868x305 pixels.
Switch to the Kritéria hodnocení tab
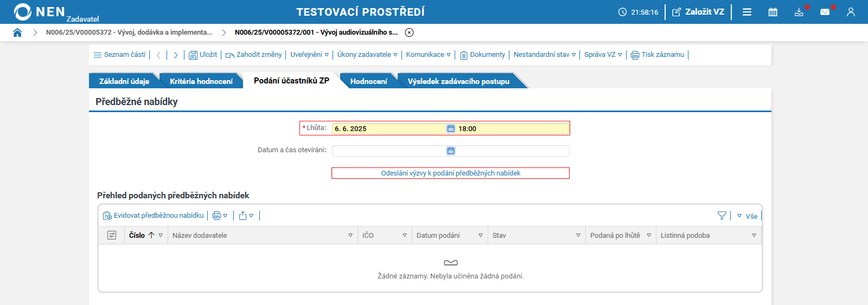click(201, 81)
